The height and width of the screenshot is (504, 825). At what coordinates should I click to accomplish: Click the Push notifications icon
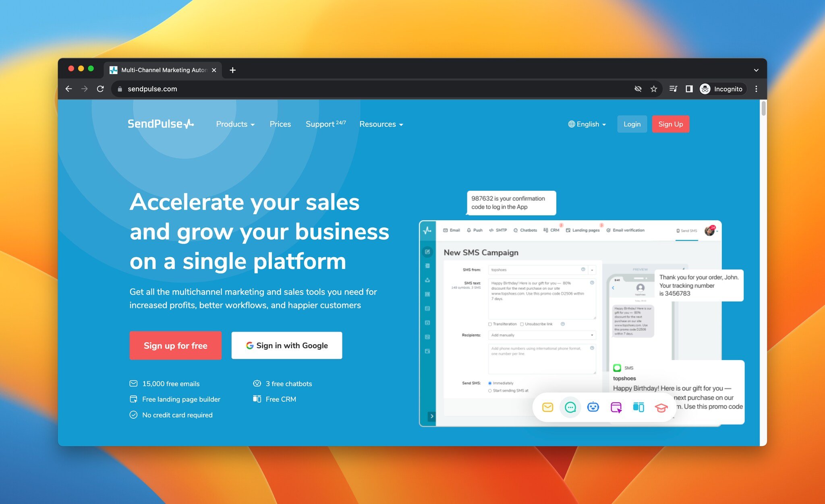(x=476, y=230)
